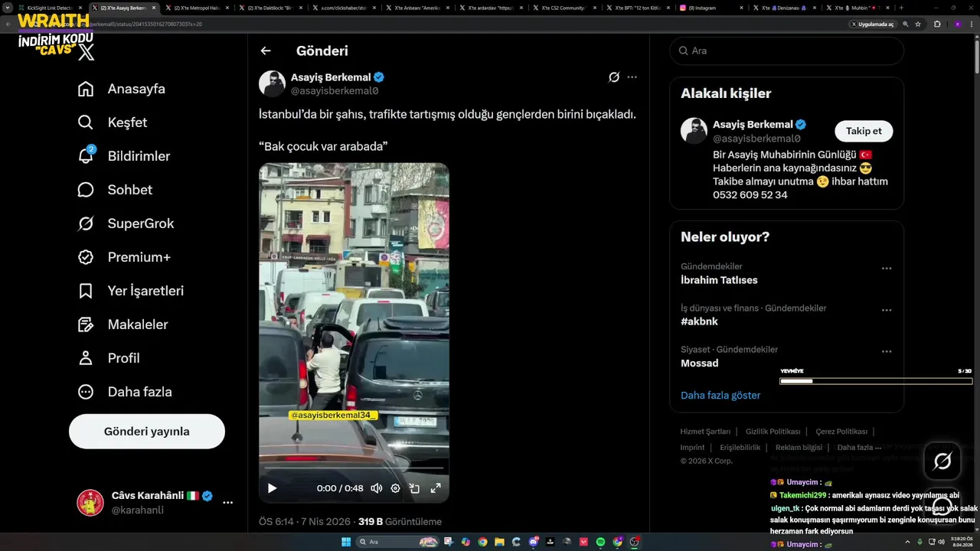Open Yer İşaretleri bookmarks
Viewport: 980px width, 551px height.
pos(131,291)
